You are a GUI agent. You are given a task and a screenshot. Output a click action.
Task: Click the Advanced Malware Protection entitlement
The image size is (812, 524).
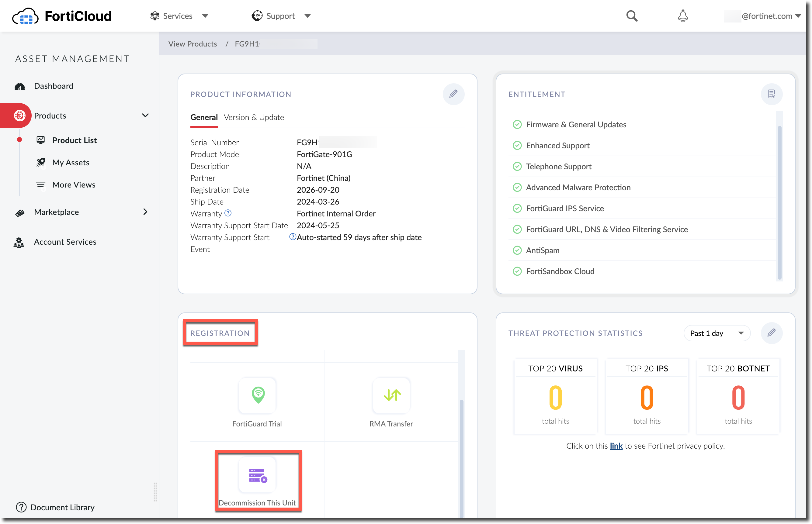pos(642,188)
